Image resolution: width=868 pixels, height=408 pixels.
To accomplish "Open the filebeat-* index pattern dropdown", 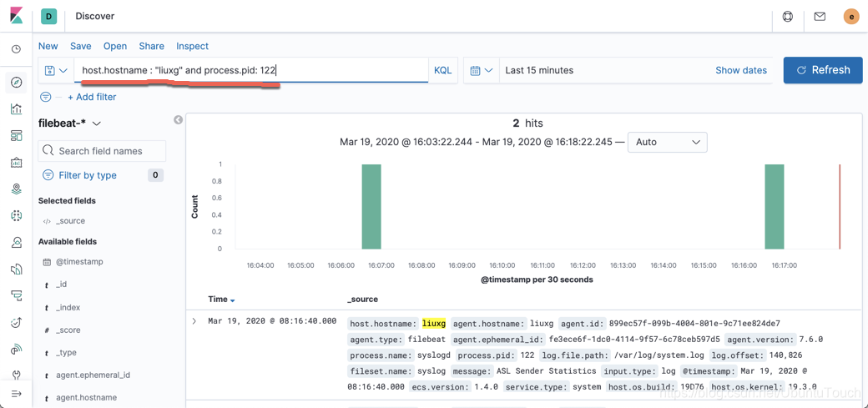I will click(x=70, y=123).
